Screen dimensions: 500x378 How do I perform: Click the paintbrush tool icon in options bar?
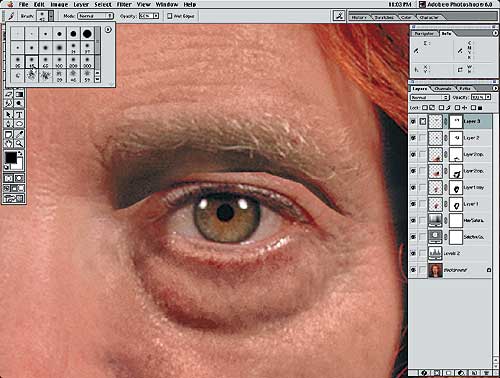pyautogui.click(x=11, y=16)
